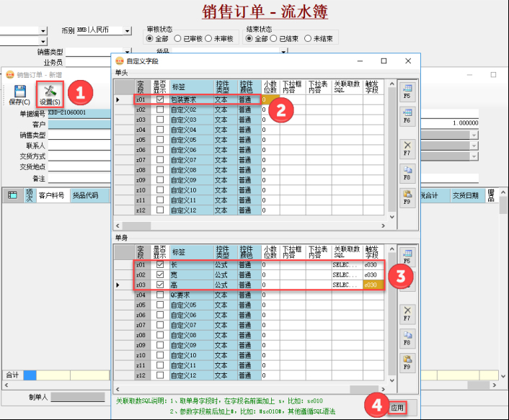The height and width of the screenshot is (420, 509).
Task: Uncheck 是否显示 for 单身 z01 长
Action: [160, 264]
